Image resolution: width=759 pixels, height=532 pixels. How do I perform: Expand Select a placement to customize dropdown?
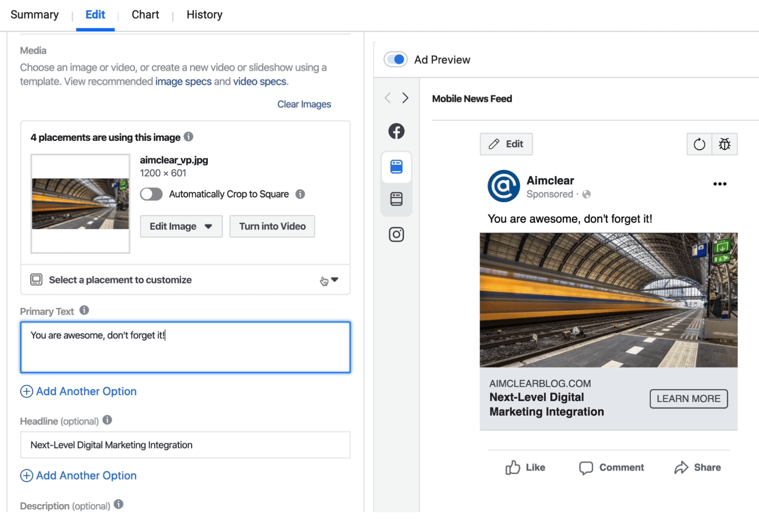click(185, 280)
